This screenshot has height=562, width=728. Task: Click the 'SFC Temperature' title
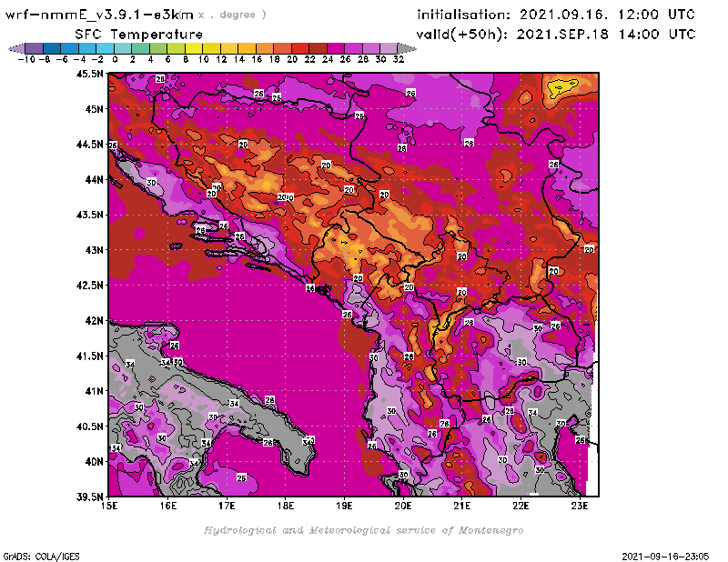pos(139,35)
